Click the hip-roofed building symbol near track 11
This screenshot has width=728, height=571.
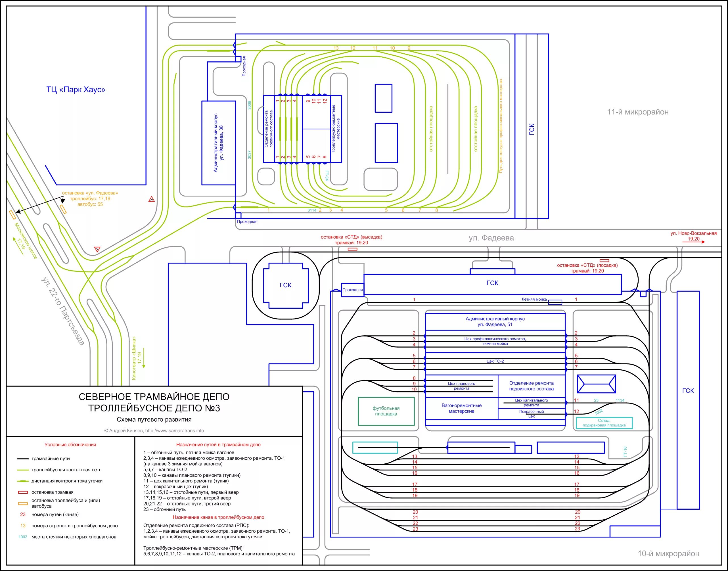[x=596, y=384]
